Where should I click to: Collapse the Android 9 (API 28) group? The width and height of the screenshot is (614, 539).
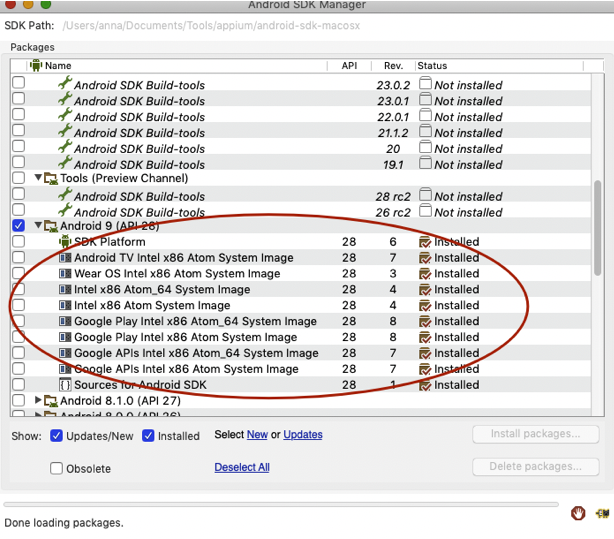(38, 225)
